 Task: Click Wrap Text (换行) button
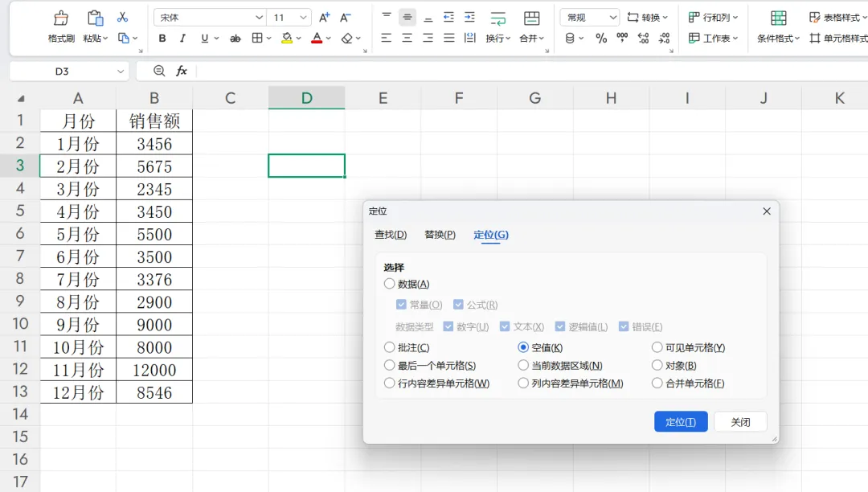point(497,27)
